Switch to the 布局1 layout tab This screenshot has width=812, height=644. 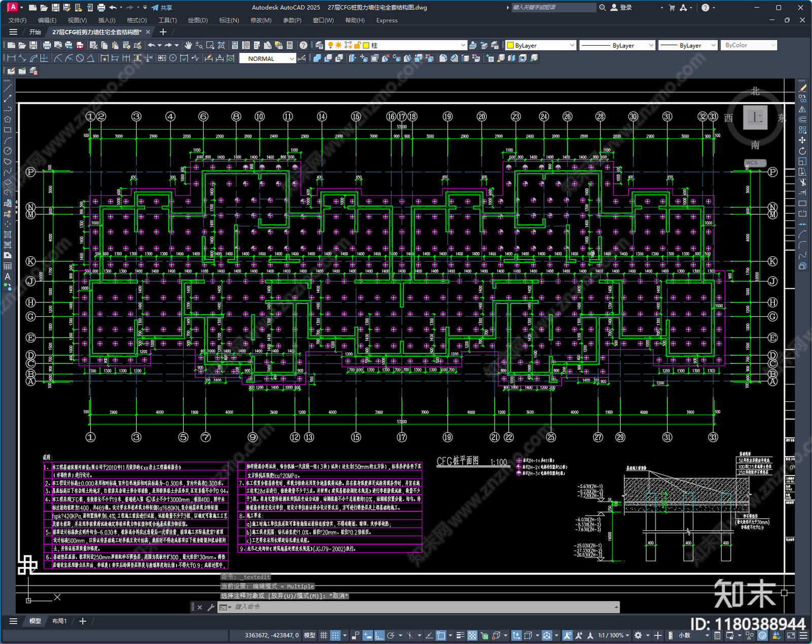pos(59,621)
